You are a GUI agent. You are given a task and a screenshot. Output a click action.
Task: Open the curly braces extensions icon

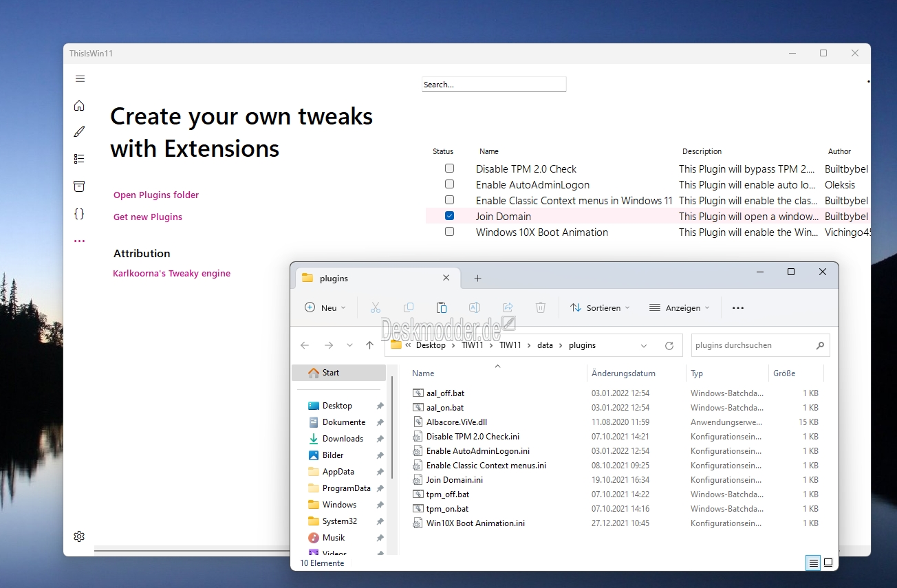click(79, 213)
